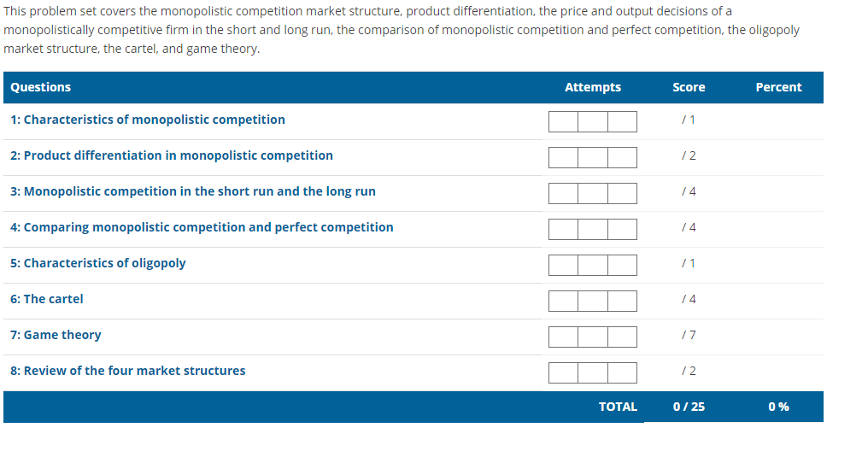
Task: Open question 1: Characteristics of monopolistic competition
Action: (x=147, y=120)
